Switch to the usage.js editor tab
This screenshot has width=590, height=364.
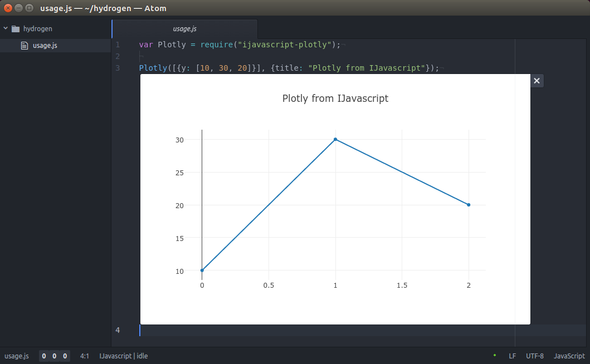[x=185, y=29]
